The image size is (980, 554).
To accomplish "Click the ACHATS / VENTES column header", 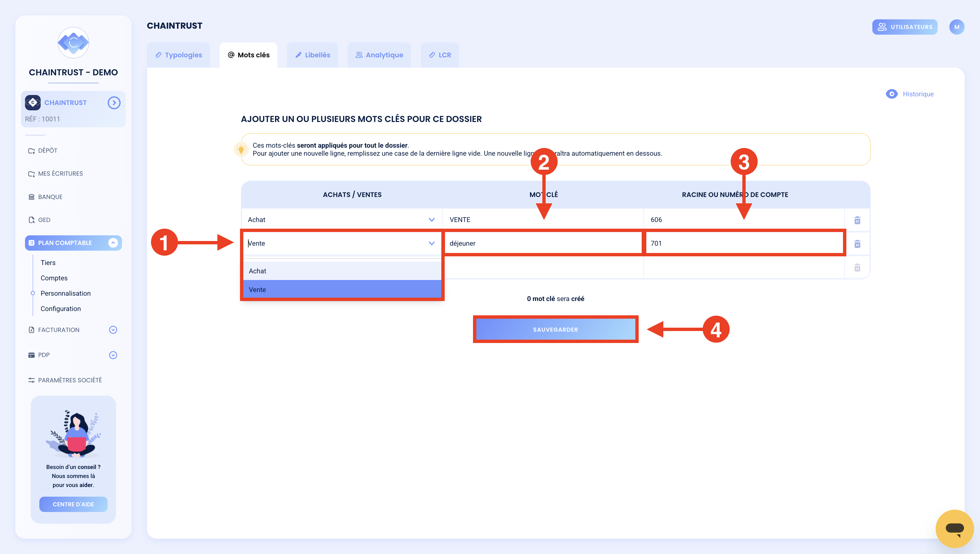I will [x=352, y=194].
